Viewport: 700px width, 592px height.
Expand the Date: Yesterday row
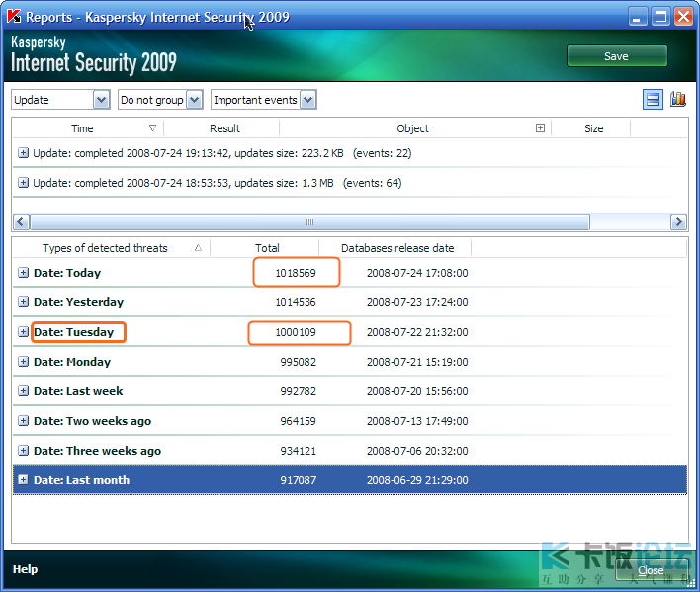[x=23, y=302]
